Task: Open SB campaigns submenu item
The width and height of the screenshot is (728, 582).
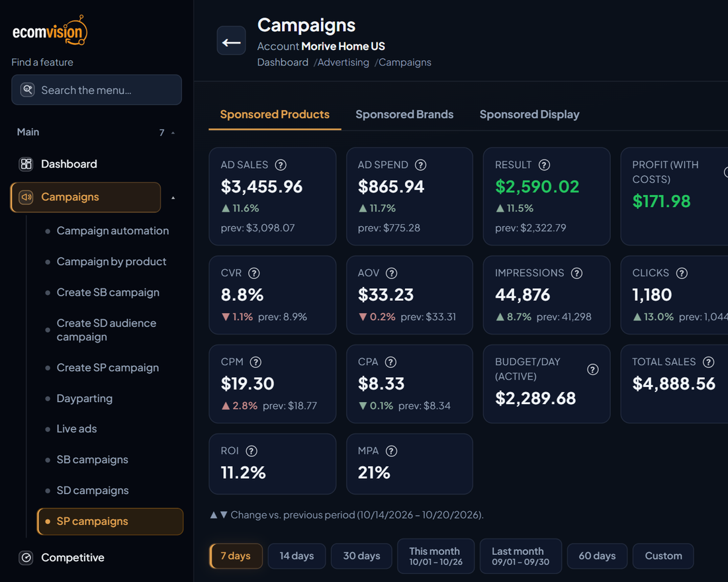Action: pyautogui.click(x=93, y=460)
